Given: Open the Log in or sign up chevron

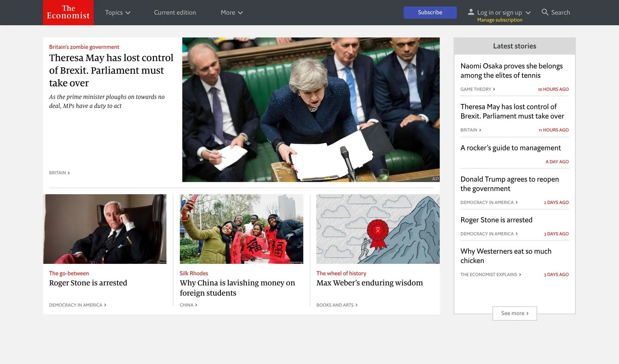Looking at the screenshot, I should click(528, 13).
